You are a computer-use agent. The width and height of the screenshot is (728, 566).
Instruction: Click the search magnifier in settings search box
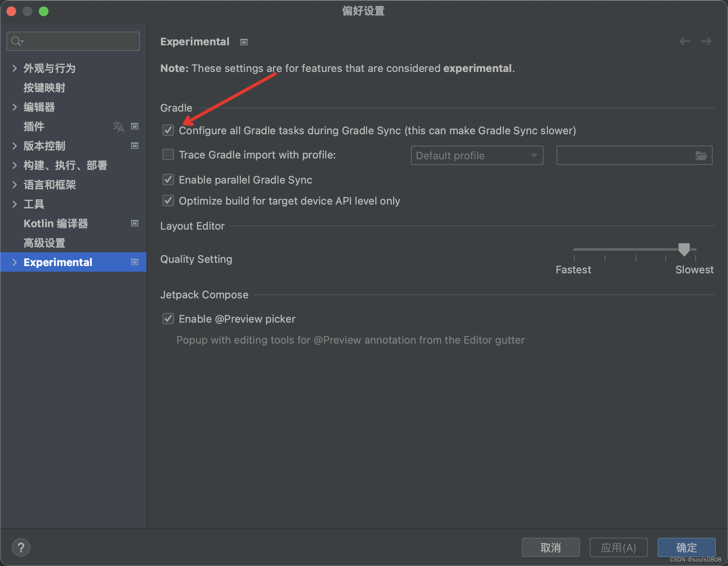click(17, 41)
